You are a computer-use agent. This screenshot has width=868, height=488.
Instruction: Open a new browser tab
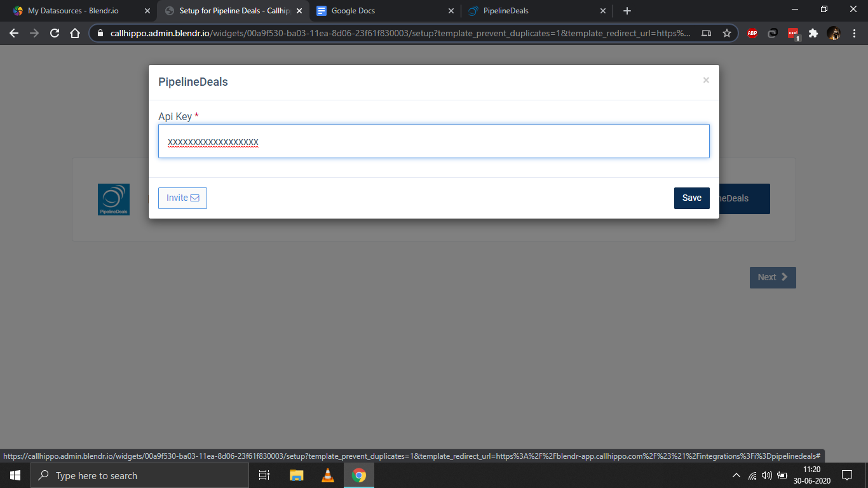pos(627,11)
